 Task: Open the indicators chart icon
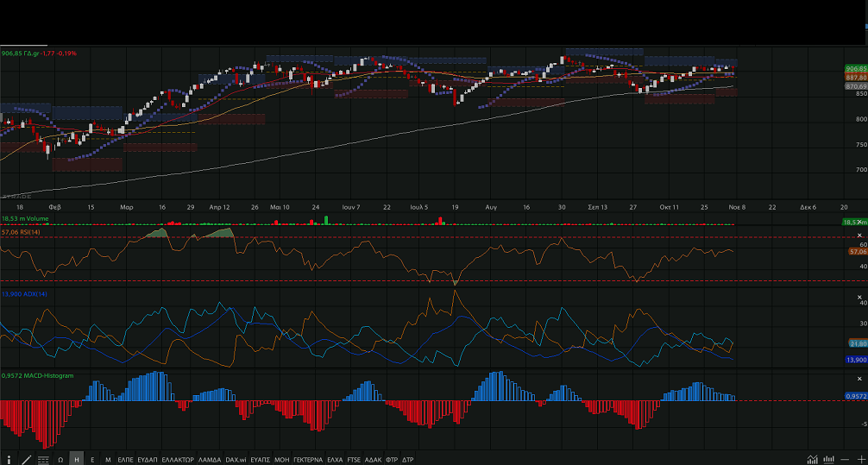(813, 459)
